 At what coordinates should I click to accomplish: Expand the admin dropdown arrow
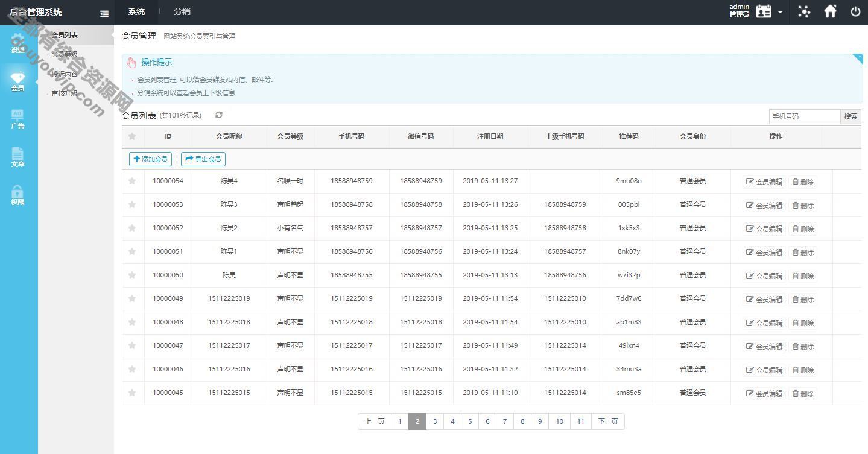[x=780, y=12]
